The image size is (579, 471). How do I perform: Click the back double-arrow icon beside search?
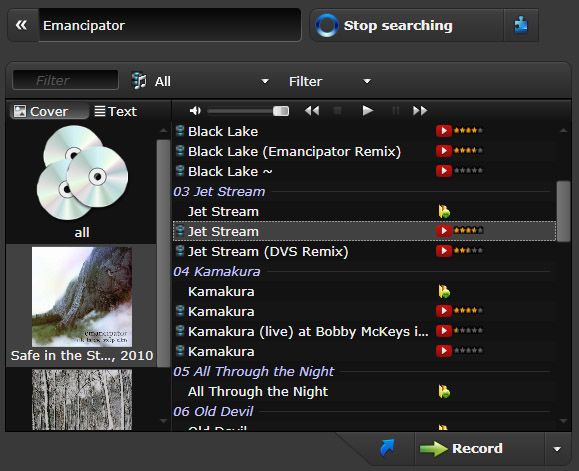pyautogui.click(x=21, y=25)
